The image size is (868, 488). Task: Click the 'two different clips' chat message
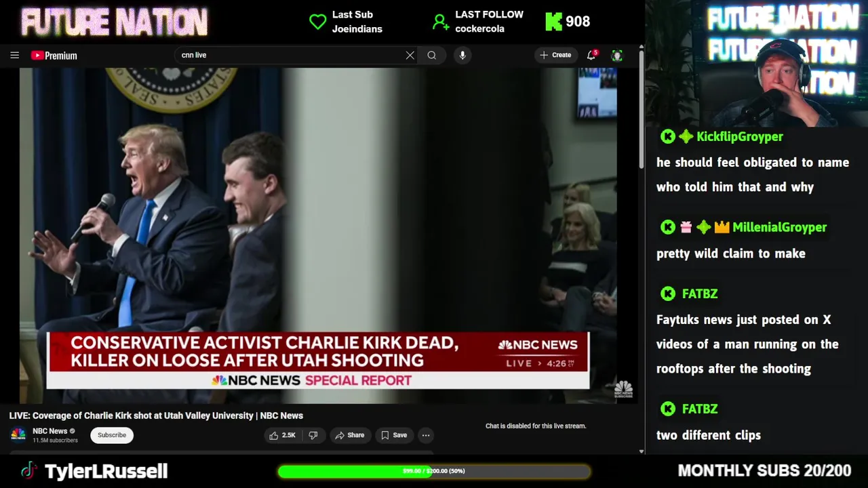tap(709, 436)
